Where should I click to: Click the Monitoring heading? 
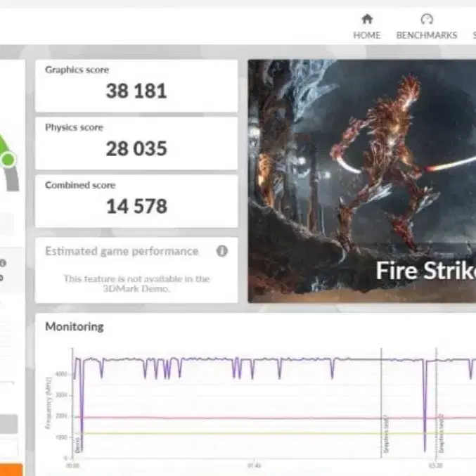point(75,327)
